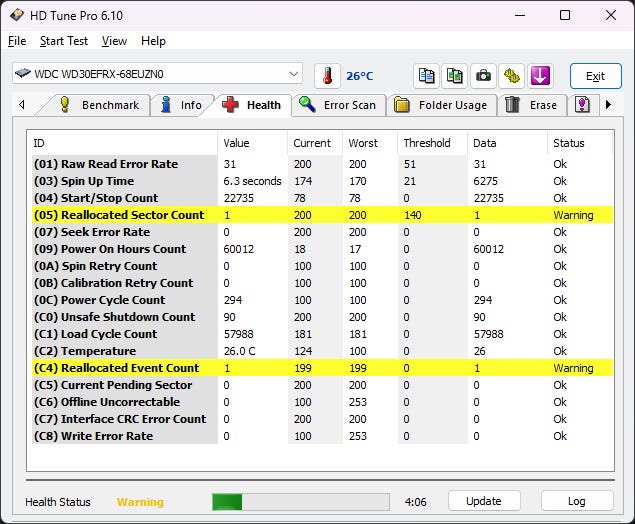Select the (C2) Temperature row
The width and height of the screenshot is (635, 524).
[322, 351]
